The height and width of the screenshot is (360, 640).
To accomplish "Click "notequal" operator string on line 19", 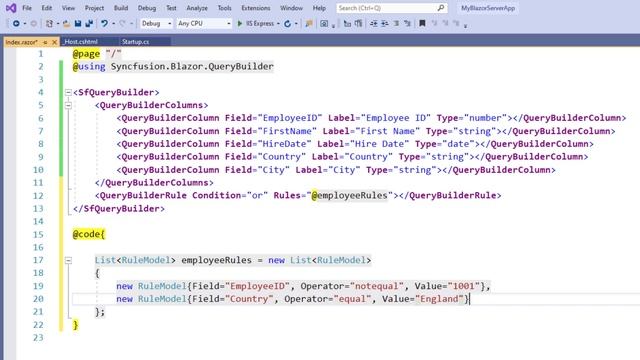I will click(x=377, y=286).
